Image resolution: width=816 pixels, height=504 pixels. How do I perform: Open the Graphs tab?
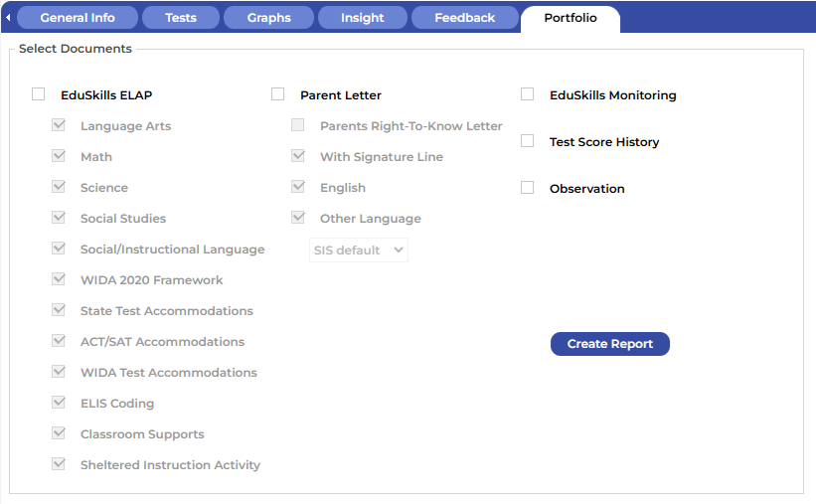[268, 18]
